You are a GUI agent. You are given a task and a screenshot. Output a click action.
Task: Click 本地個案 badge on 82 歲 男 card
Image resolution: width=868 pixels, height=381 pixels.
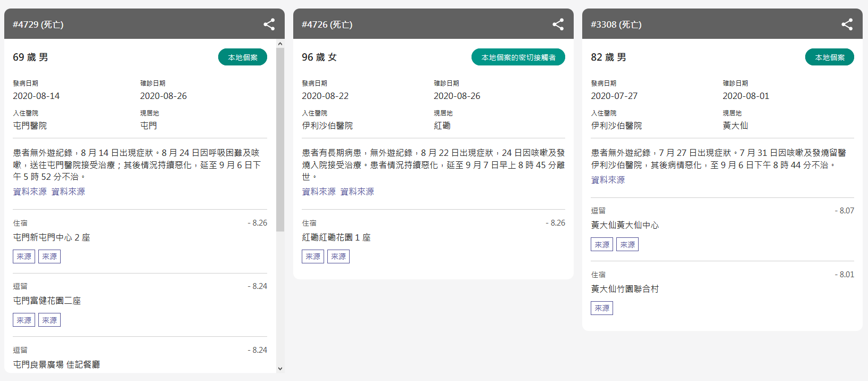pyautogui.click(x=829, y=57)
